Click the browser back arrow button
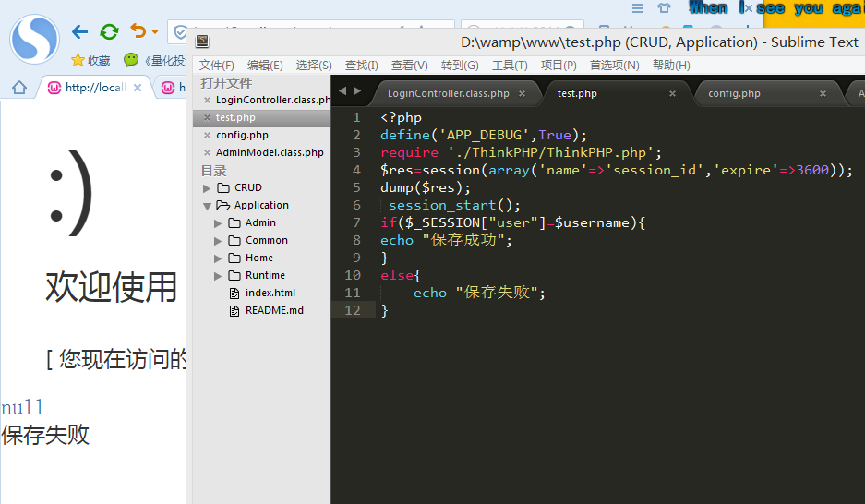Viewport: 865px width, 504px height. pyautogui.click(x=80, y=32)
